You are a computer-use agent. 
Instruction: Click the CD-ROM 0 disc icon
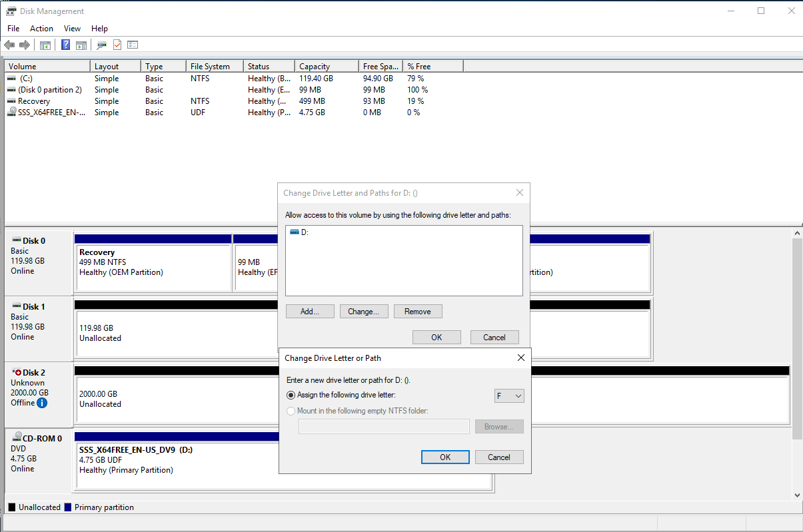click(x=17, y=437)
